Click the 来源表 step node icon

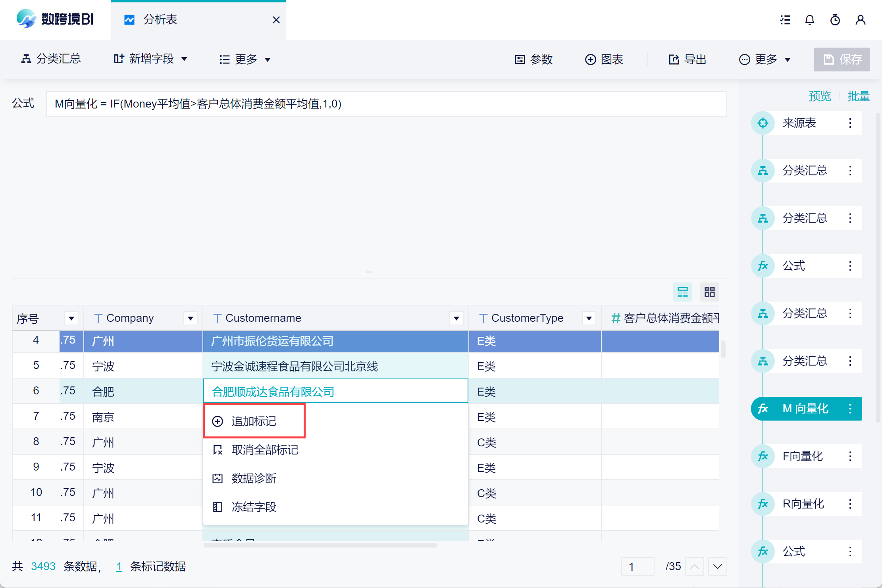[x=763, y=123]
